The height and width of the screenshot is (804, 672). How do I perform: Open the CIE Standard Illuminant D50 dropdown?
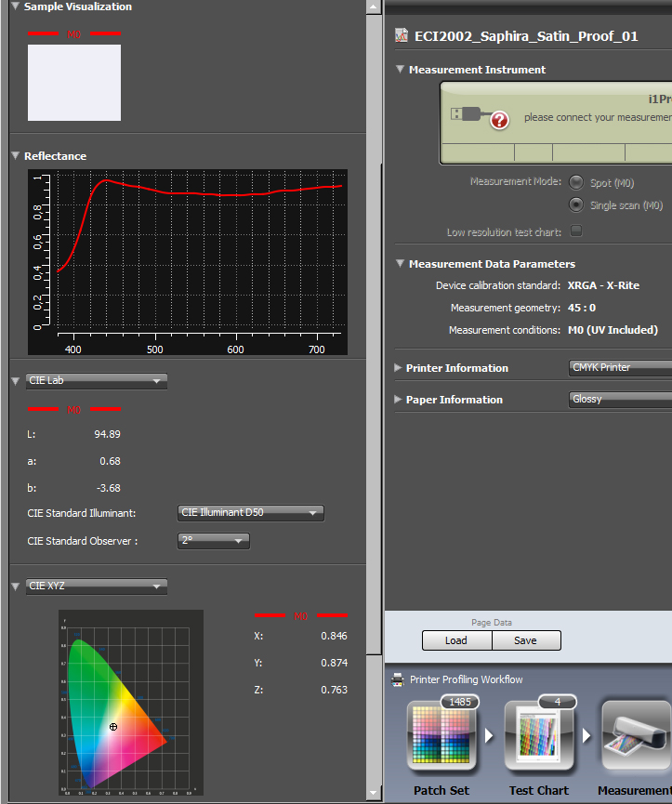(x=251, y=513)
